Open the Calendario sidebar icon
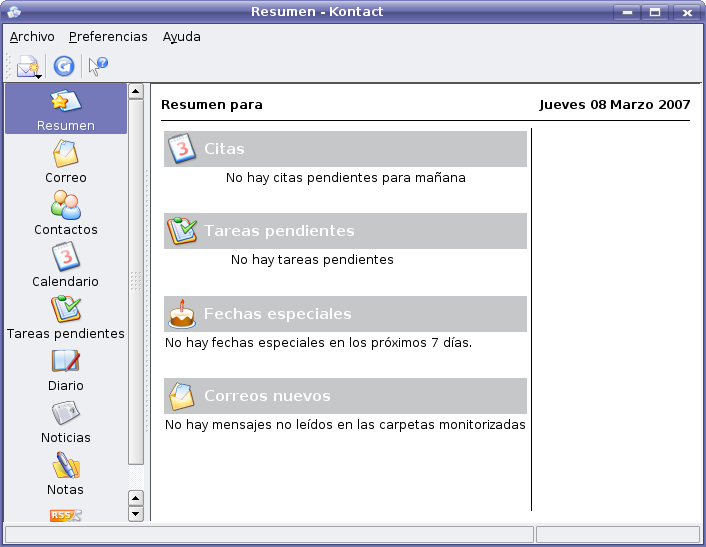 (x=66, y=265)
